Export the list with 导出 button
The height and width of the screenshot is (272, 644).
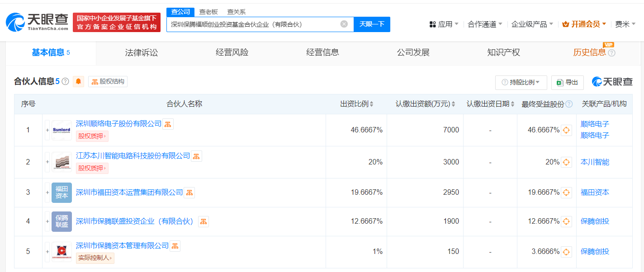pyautogui.click(x=568, y=82)
